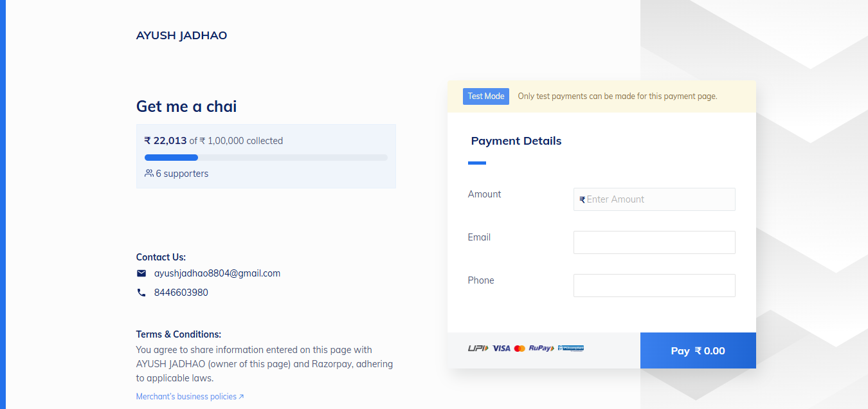Image resolution: width=868 pixels, height=409 pixels.
Task: Click the rupee symbol in the Amount field
Action: 583,200
